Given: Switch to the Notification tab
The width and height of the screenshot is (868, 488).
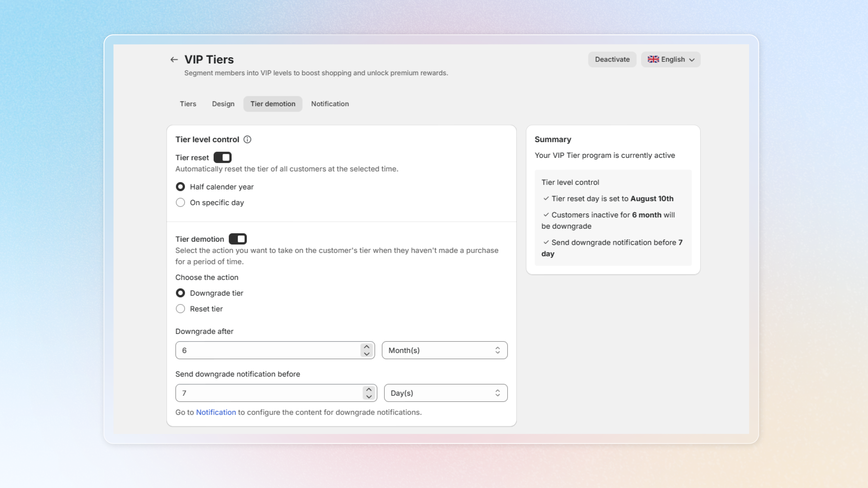Looking at the screenshot, I should coord(330,104).
